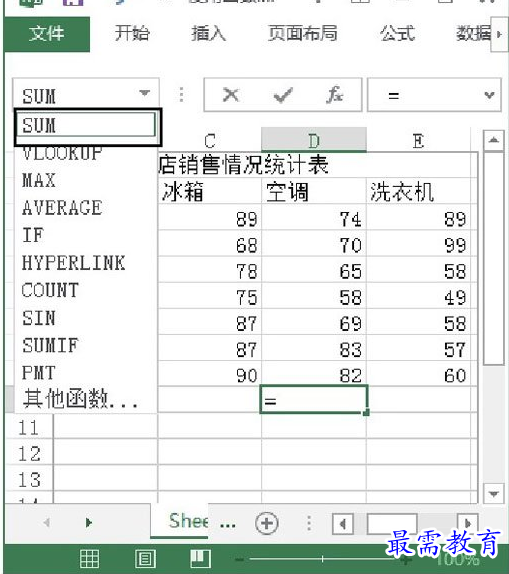This screenshot has width=509, height=574.
Task: Select 洗衣机 cell with value 99
Action: click(419, 244)
